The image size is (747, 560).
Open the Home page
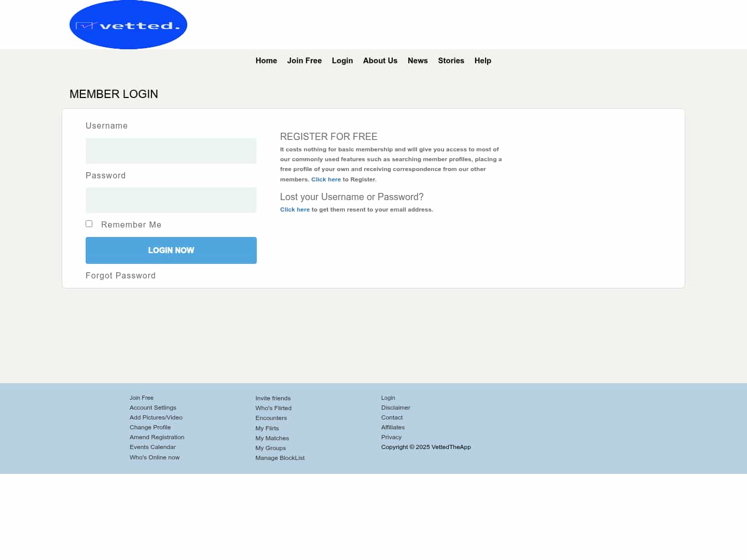pyautogui.click(x=266, y=61)
